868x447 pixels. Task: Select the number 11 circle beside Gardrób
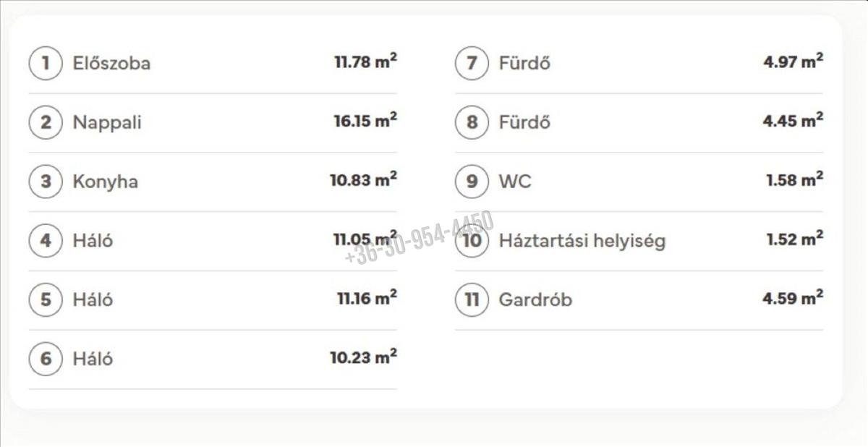click(x=472, y=299)
